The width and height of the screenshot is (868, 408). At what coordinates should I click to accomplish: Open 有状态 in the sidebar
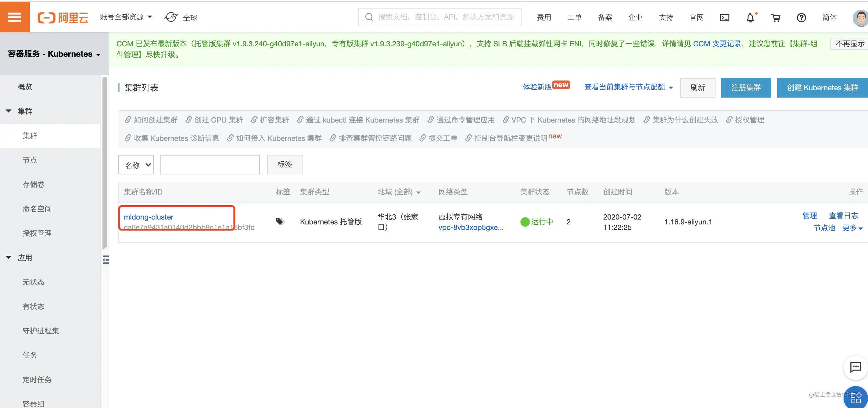pyautogui.click(x=33, y=306)
